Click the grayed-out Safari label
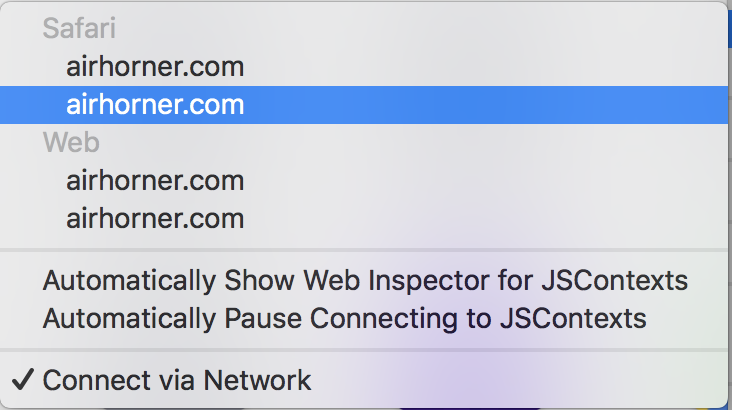Screen dimensions: 732x410 point(79,29)
